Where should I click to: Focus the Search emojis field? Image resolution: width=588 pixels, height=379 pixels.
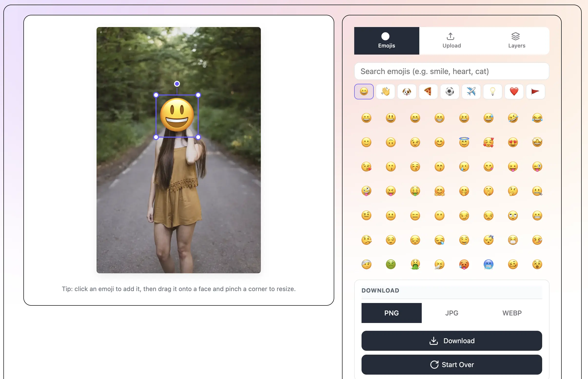coord(451,71)
